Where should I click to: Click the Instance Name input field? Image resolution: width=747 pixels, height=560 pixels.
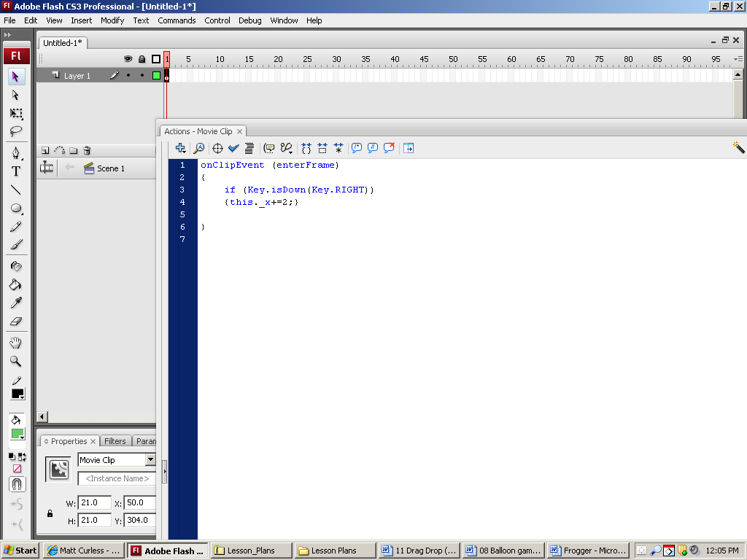click(117, 479)
